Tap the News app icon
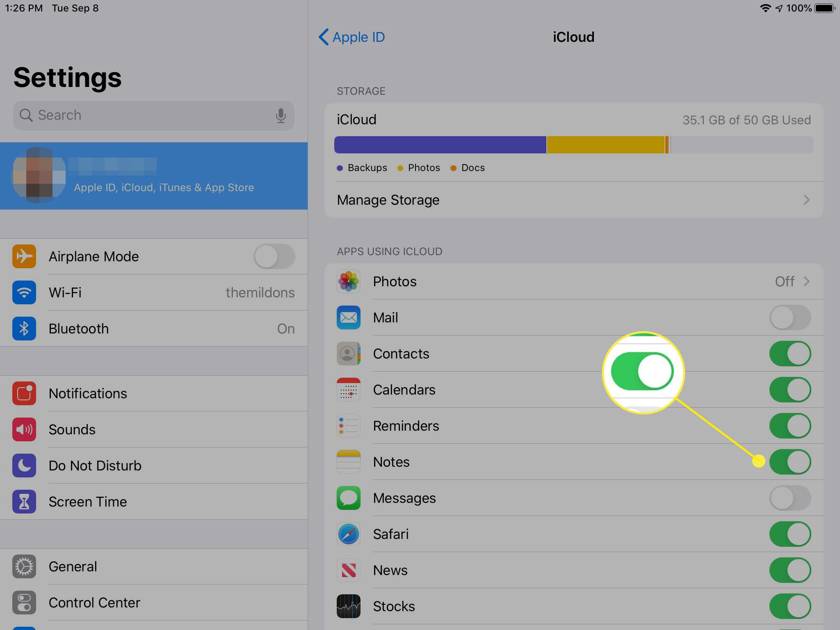840x630 pixels. pos(349,570)
